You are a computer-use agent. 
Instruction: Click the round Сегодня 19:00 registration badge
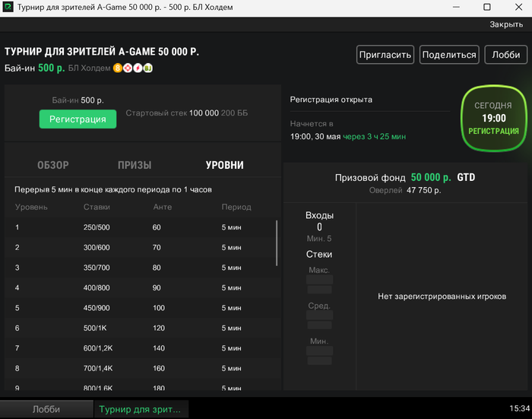(494, 118)
